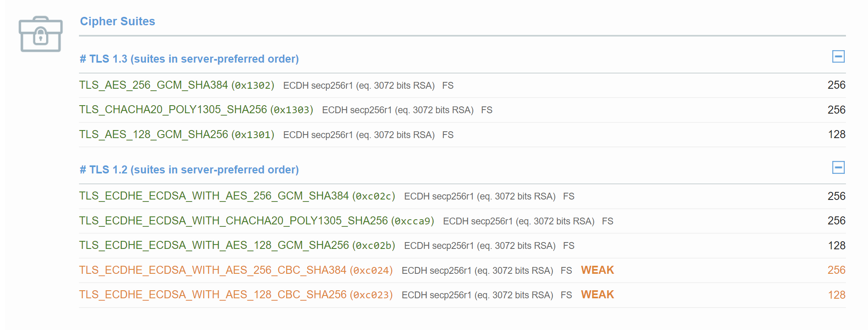Click the TLS 1.3 server-preferred order heading
The height and width of the screenshot is (330, 868).
pyautogui.click(x=189, y=59)
